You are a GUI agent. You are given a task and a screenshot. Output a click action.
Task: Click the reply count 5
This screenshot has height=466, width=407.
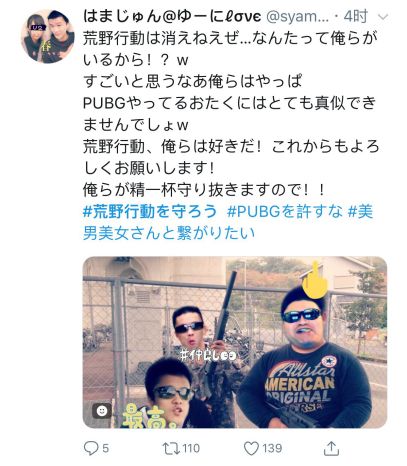pos(105,448)
